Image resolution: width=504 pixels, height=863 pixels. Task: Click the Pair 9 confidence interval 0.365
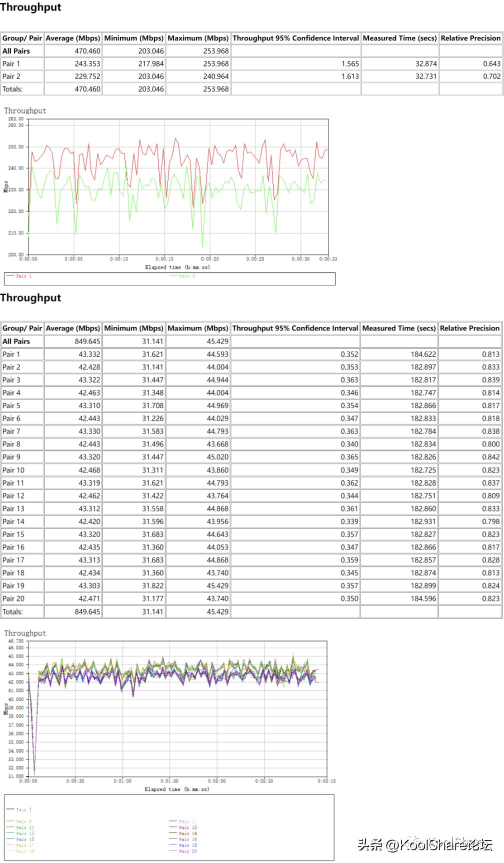(x=349, y=457)
